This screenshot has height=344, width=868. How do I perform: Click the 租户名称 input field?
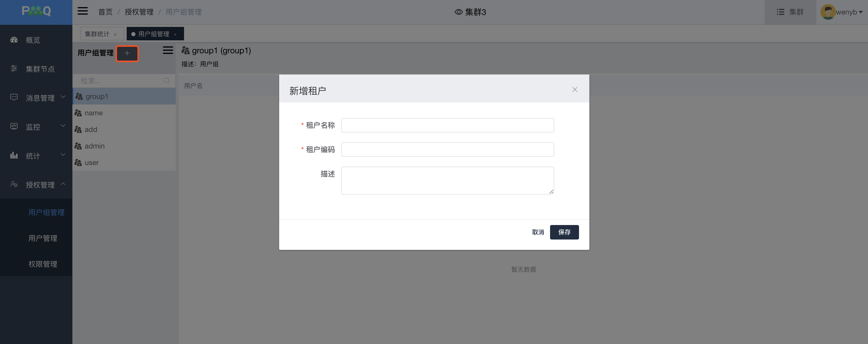[447, 125]
